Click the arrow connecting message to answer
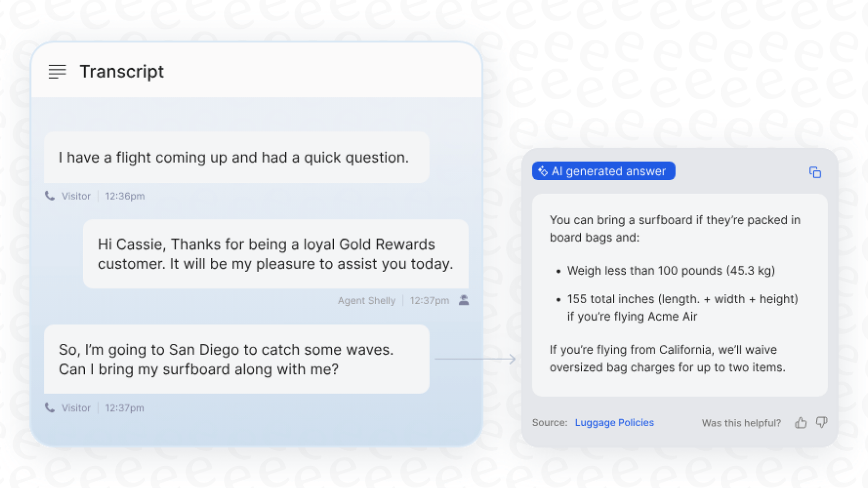 pyautogui.click(x=475, y=358)
